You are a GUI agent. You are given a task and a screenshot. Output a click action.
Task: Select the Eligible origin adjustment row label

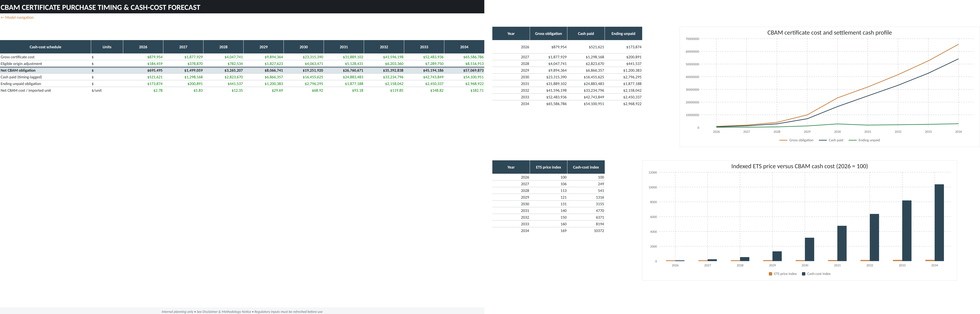[x=21, y=64]
